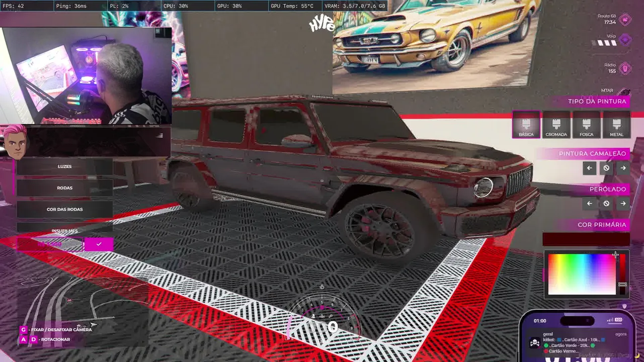Go to previous Perolado option
Screen dimensions: 644x362
[x=590, y=203]
